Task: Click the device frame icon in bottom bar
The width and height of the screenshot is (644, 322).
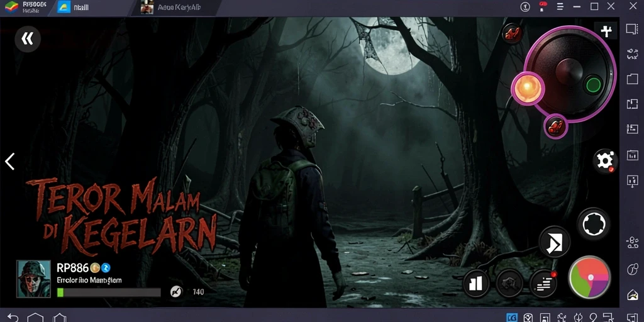Action: coord(545,318)
